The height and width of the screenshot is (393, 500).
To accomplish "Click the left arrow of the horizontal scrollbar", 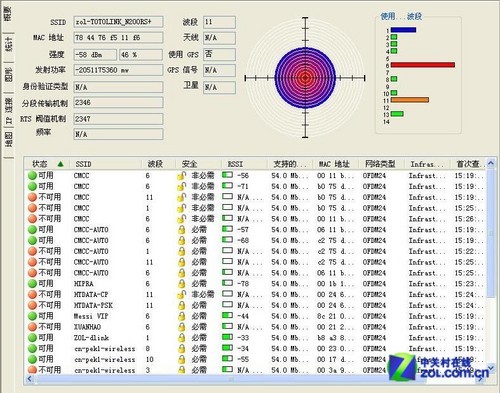I will pyautogui.click(x=30, y=379).
